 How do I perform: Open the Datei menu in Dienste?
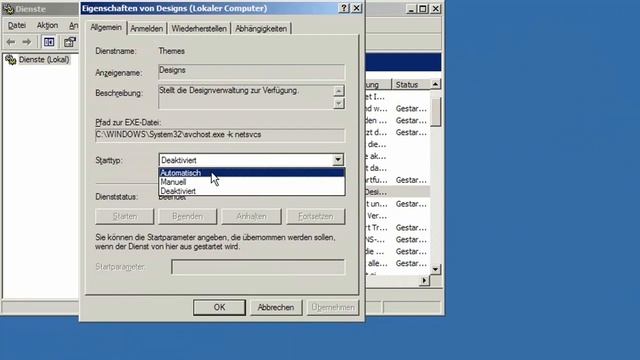tap(17, 25)
